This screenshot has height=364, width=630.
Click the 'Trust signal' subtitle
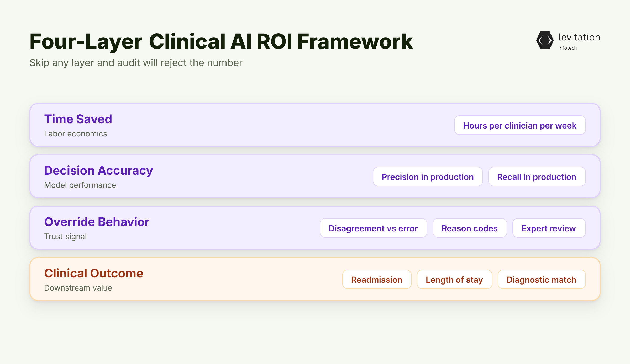[65, 237]
